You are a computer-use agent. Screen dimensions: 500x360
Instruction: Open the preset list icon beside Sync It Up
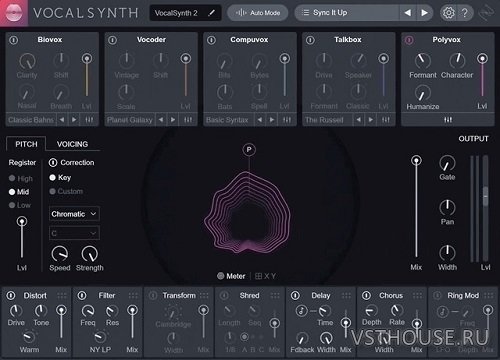(x=305, y=13)
